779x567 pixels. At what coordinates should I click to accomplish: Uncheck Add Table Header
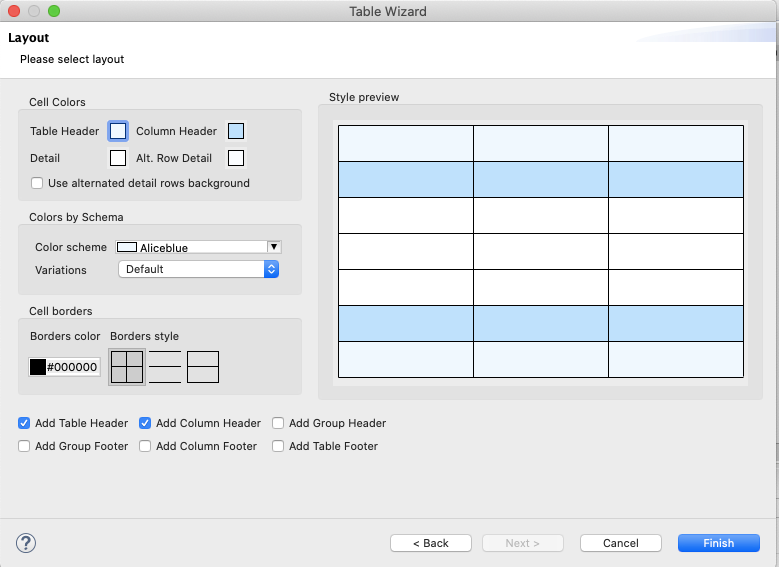coord(24,423)
